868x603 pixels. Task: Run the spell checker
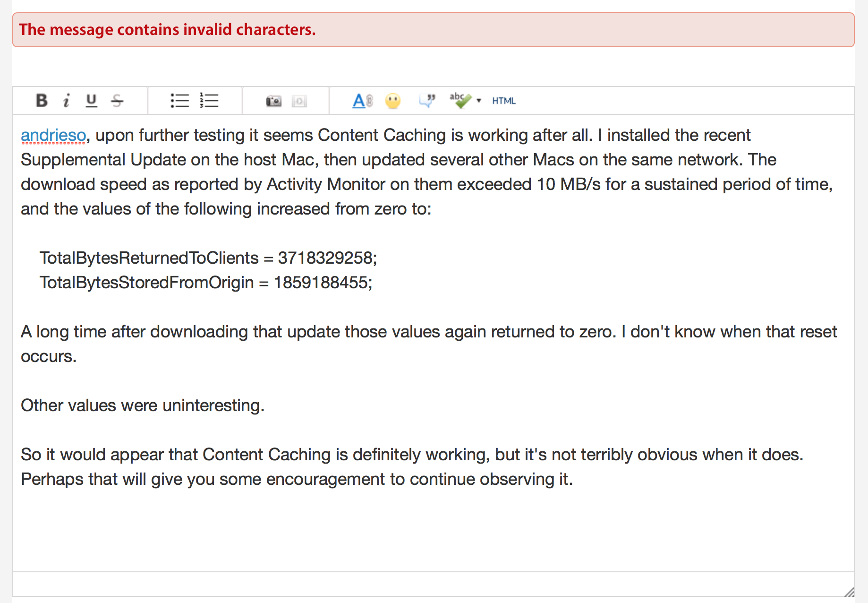pyautogui.click(x=460, y=100)
